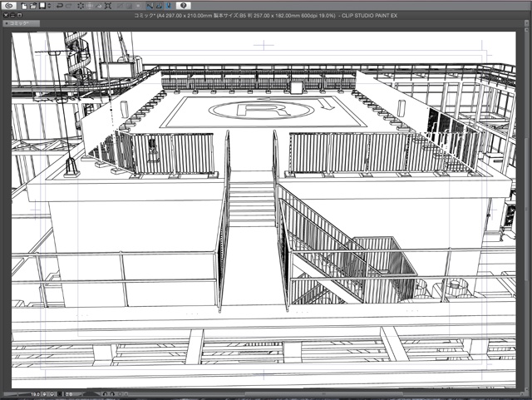
Task: Redo the last undone action
Action: (69, 6)
